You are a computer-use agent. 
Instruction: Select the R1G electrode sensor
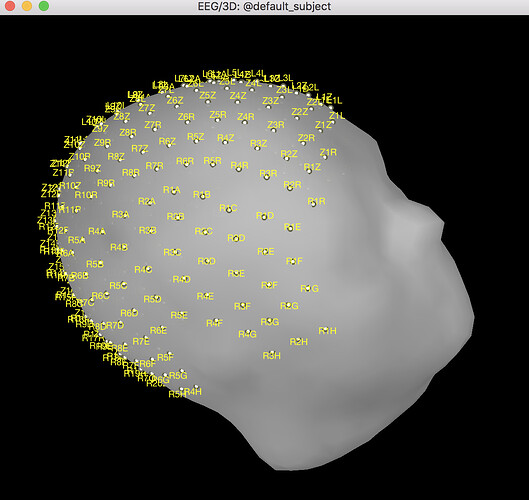point(309,288)
